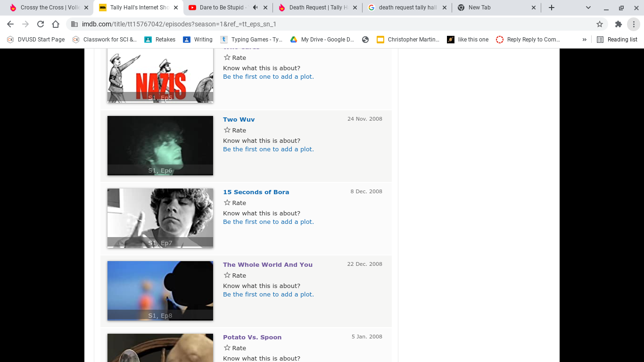Open the 15 Seconds of Bora episode link

point(256,192)
